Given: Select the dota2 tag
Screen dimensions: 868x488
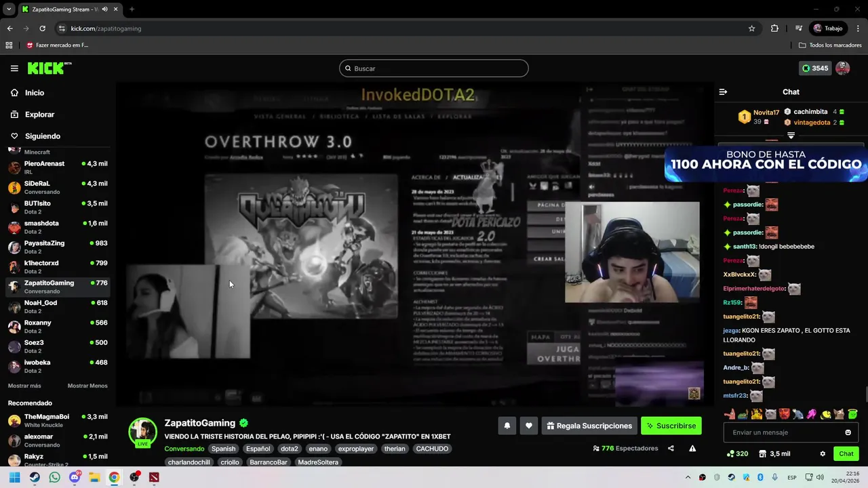Looking at the screenshot, I should click(290, 449).
